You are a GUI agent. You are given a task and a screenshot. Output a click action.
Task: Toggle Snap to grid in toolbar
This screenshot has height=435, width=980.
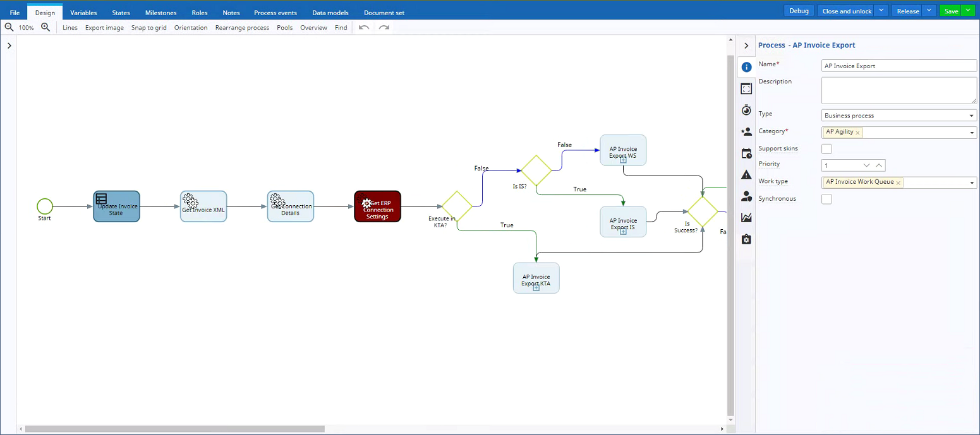pyautogui.click(x=148, y=28)
